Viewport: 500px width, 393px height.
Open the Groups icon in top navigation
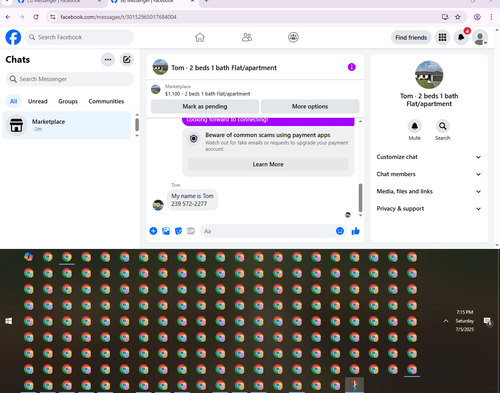[x=293, y=37]
